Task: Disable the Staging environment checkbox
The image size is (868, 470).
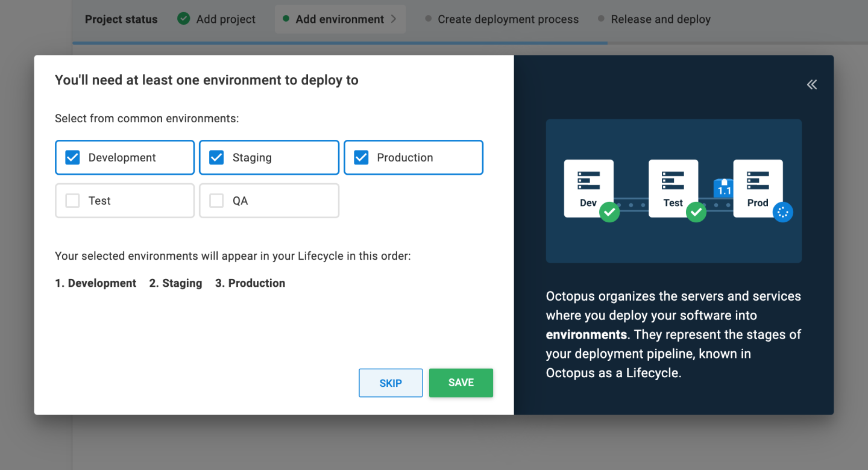Action: (216, 157)
